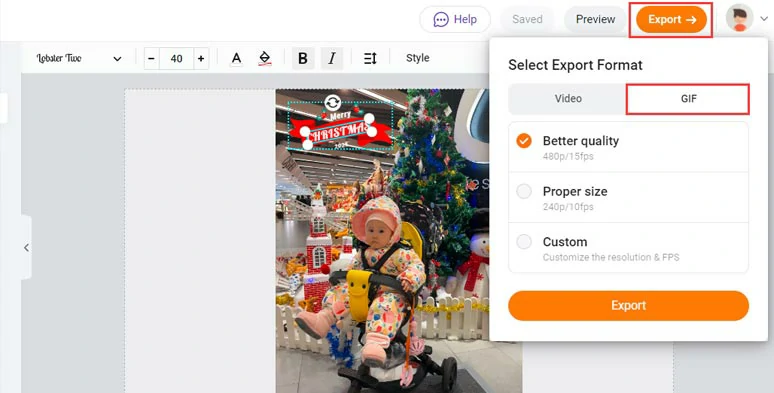Click the wide orange Export button

coord(628,306)
